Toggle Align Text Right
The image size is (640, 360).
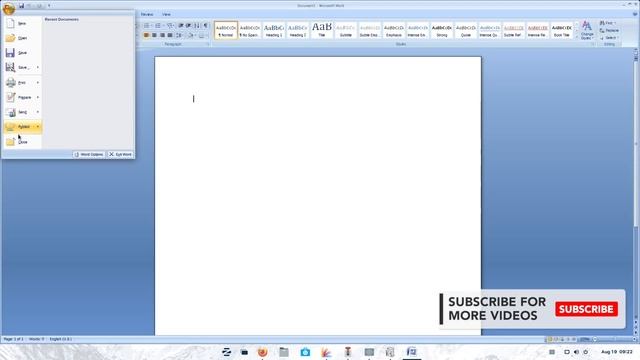click(162, 36)
